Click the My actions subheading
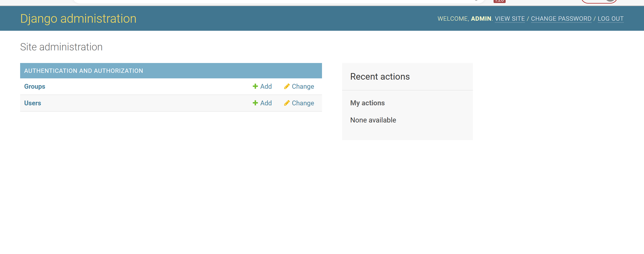 367,103
